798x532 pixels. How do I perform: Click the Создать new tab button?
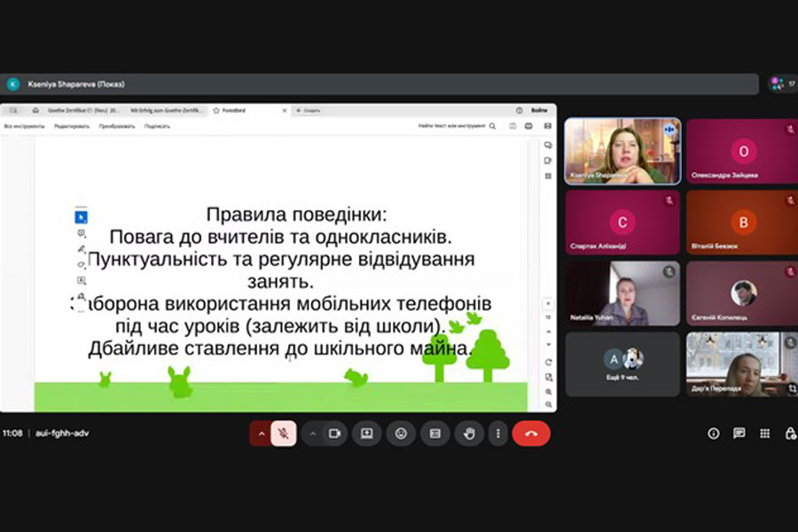(309, 111)
